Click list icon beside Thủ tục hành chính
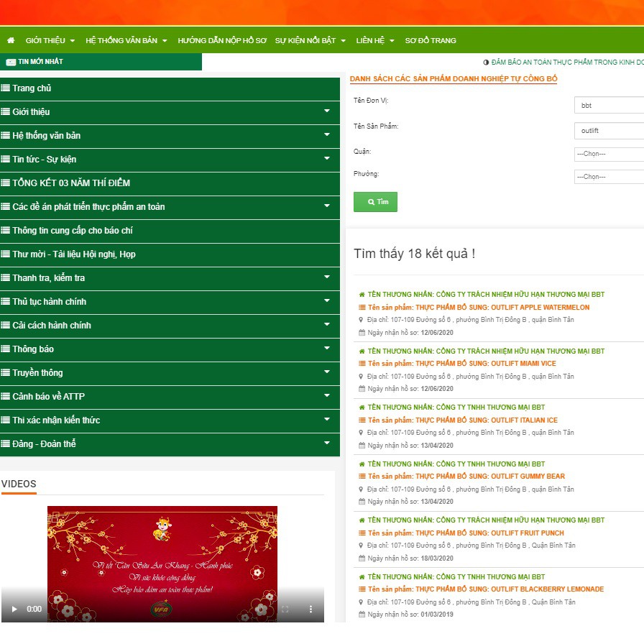 point(6,302)
